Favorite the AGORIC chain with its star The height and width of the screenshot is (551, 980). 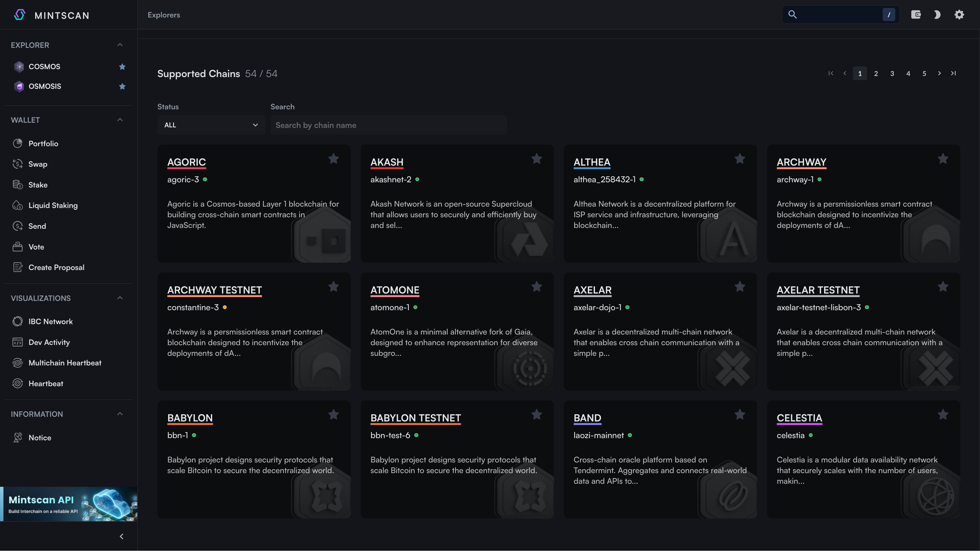[x=333, y=159]
